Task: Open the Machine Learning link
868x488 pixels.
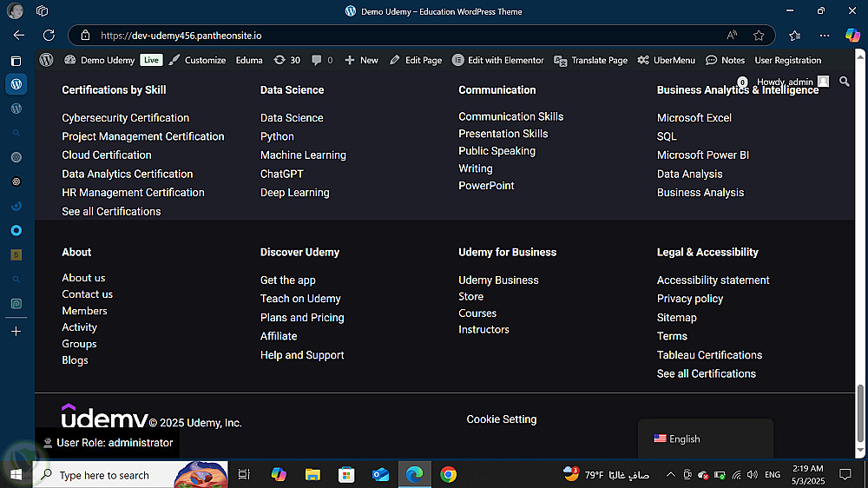Action: (x=303, y=155)
